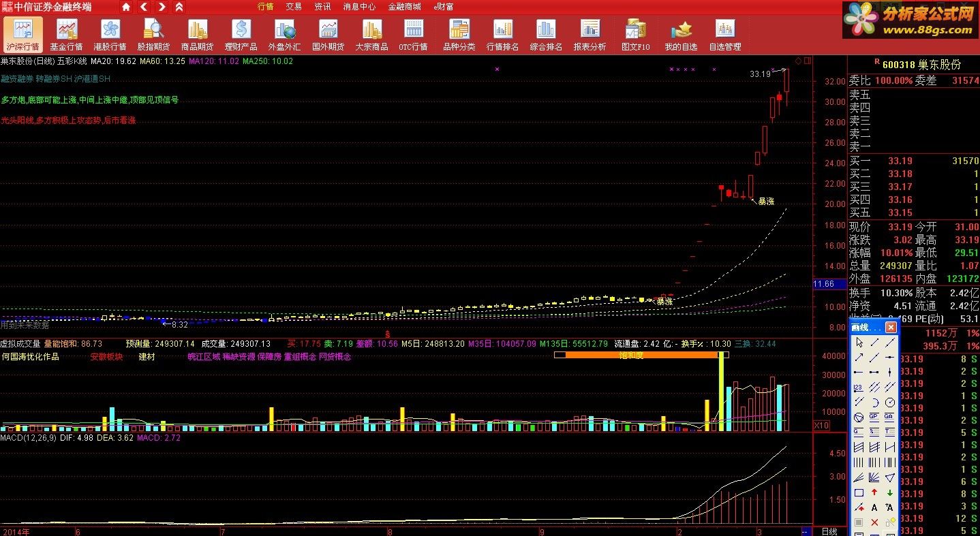Place red up arrow marker
Image resolution: width=980 pixels, height=536 pixels.
tap(874, 492)
